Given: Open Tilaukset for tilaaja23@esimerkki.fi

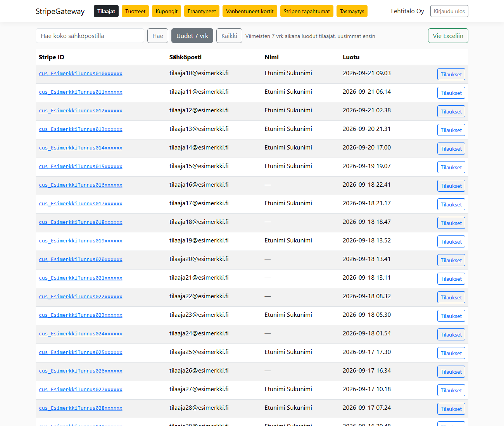Looking at the screenshot, I should tap(451, 316).
